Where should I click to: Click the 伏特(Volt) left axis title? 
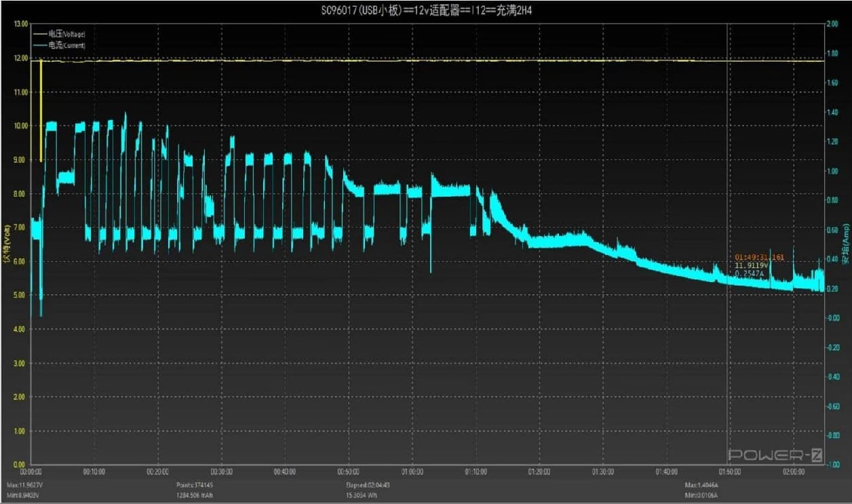[x=7, y=246]
